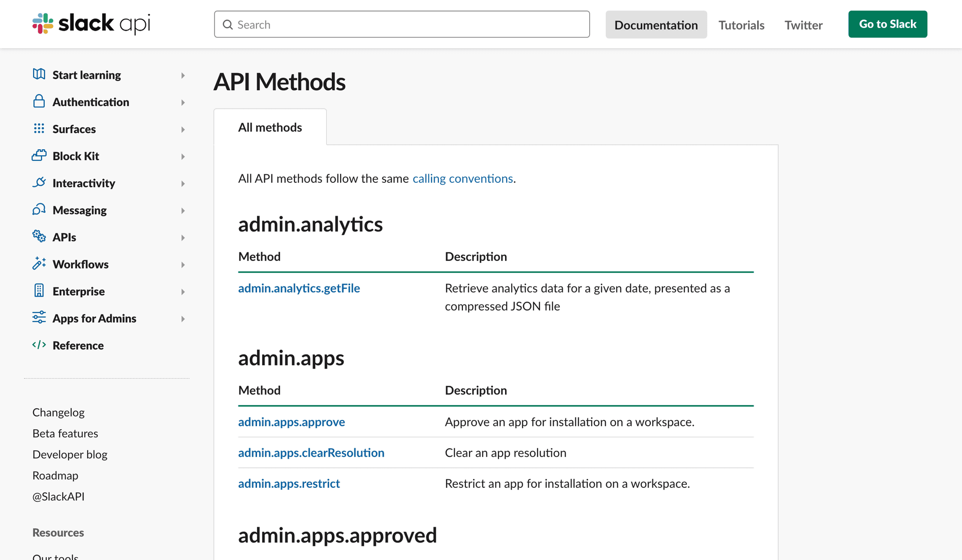Viewport: 962px width, 560px height.
Task: Open the Tutorials page
Action: [x=741, y=25]
